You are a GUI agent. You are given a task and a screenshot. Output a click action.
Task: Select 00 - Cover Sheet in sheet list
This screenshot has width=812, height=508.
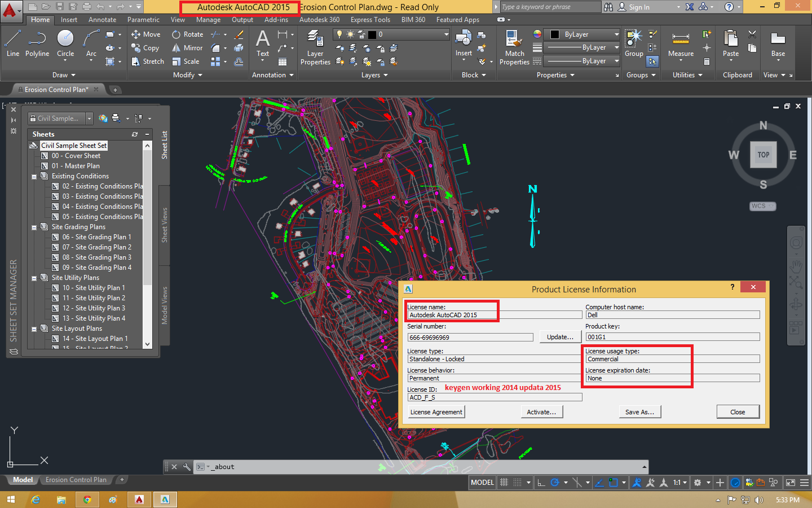(x=76, y=156)
